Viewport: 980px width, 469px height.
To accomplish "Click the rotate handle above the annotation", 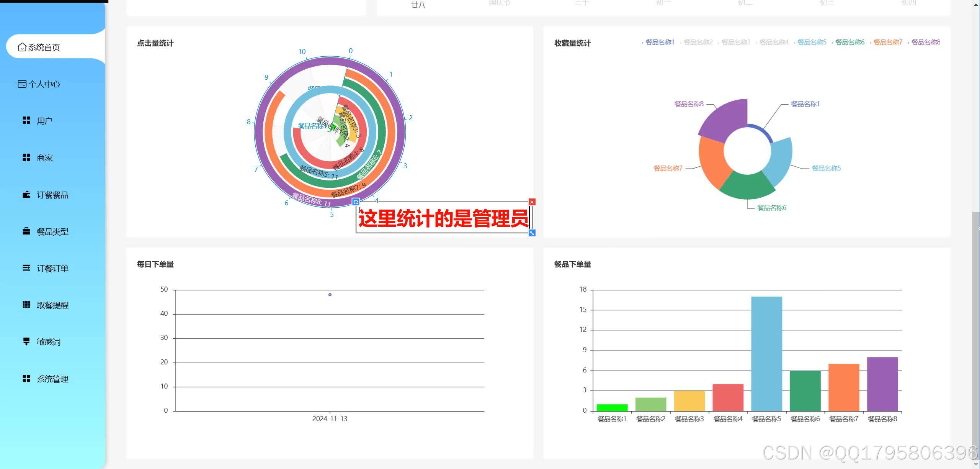I will (x=356, y=201).
